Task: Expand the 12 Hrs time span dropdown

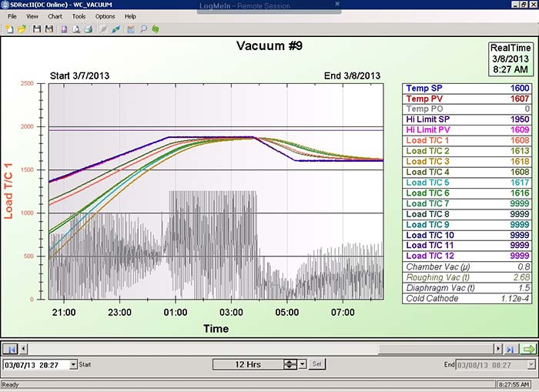Action: tap(303, 364)
